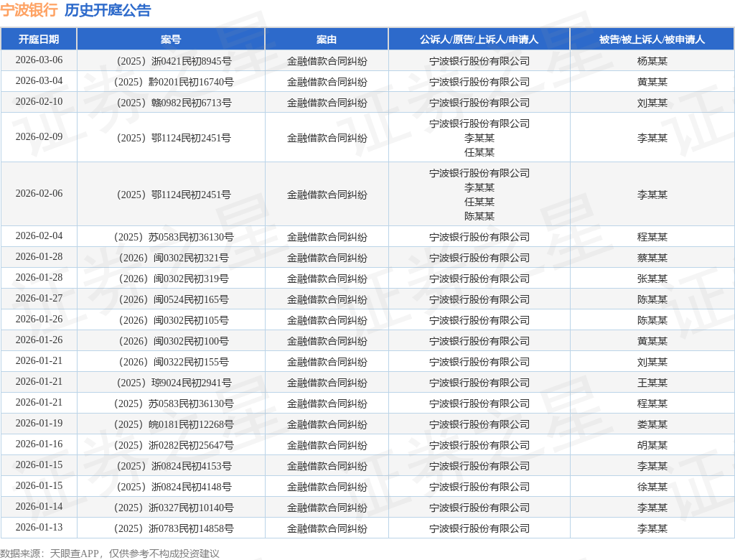Click case number (2026)闽0322民初155号

pos(174,362)
